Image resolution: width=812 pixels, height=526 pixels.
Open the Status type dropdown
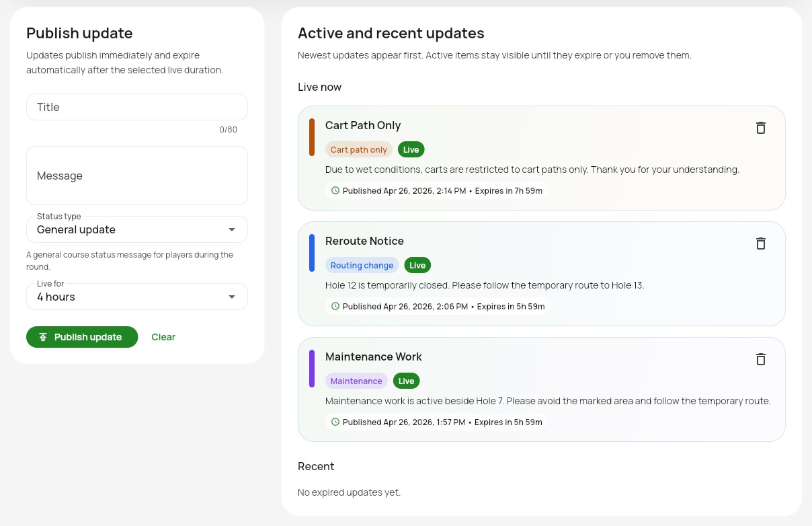pos(137,229)
